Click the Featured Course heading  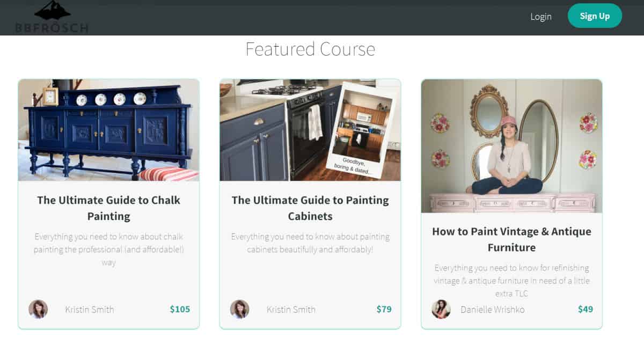[310, 49]
